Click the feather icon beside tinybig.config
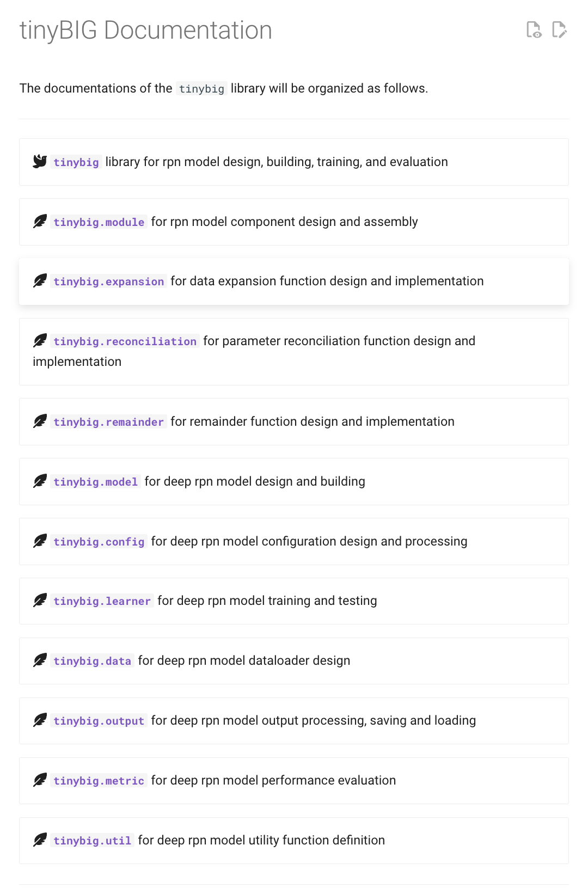Viewport: 588px width, 894px height. coord(40,541)
